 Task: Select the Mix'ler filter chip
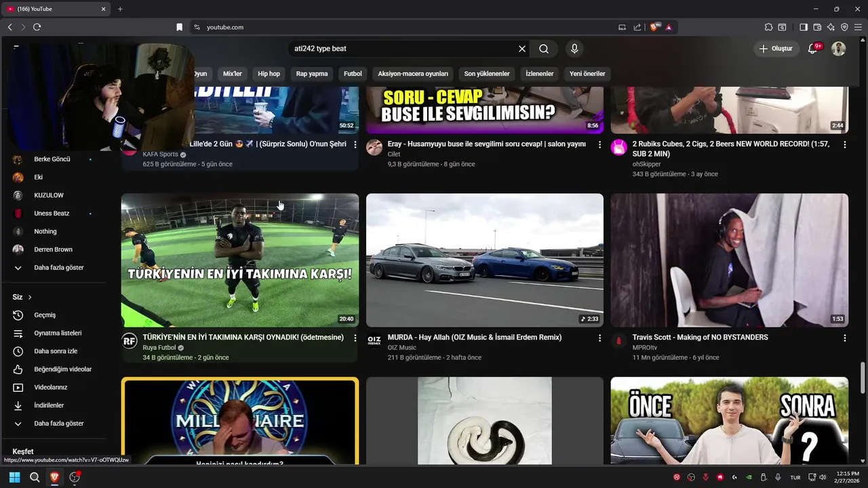pos(233,74)
